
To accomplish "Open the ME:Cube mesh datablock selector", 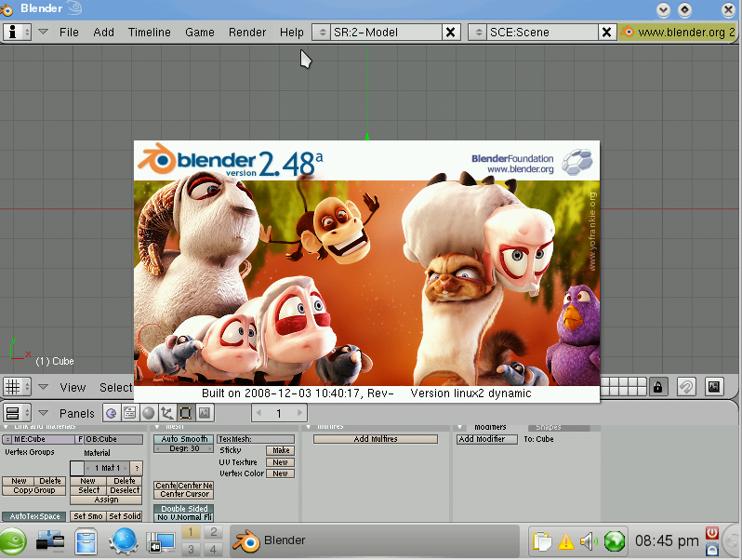I will [x=7, y=439].
